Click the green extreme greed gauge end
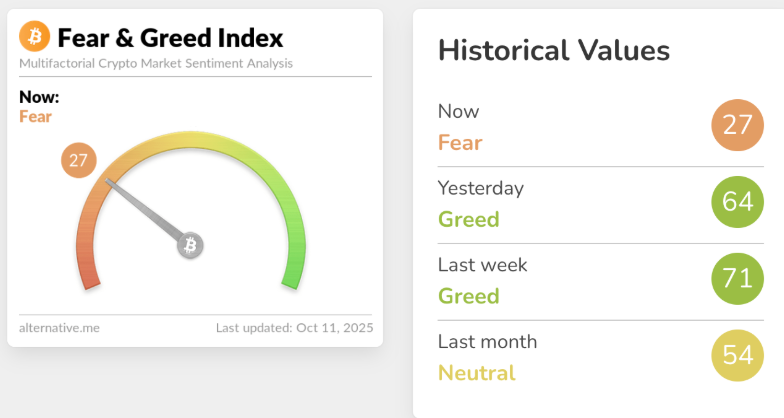Image resolution: width=784 pixels, height=418 pixels. pos(291,270)
